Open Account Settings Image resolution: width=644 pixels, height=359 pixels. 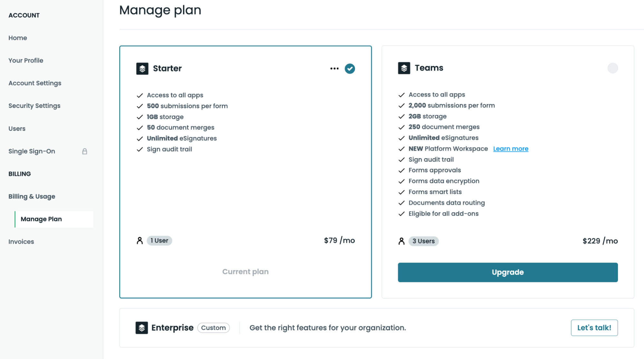tap(35, 83)
